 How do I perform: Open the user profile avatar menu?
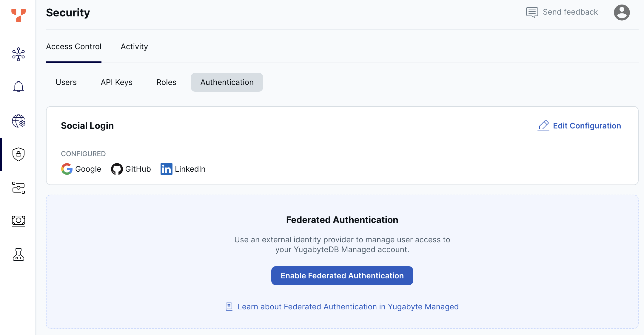tap(622, 12)
